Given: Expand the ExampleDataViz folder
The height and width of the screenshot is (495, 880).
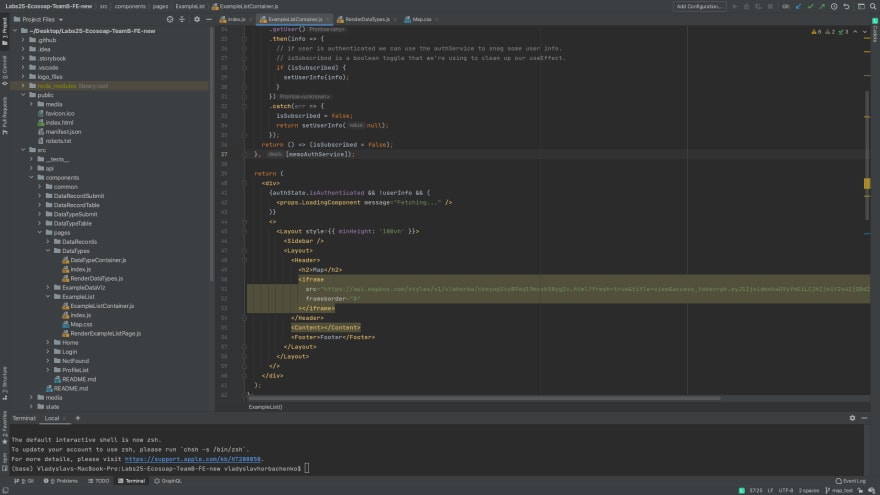Looking at the screenshot, I should point(48,287).
